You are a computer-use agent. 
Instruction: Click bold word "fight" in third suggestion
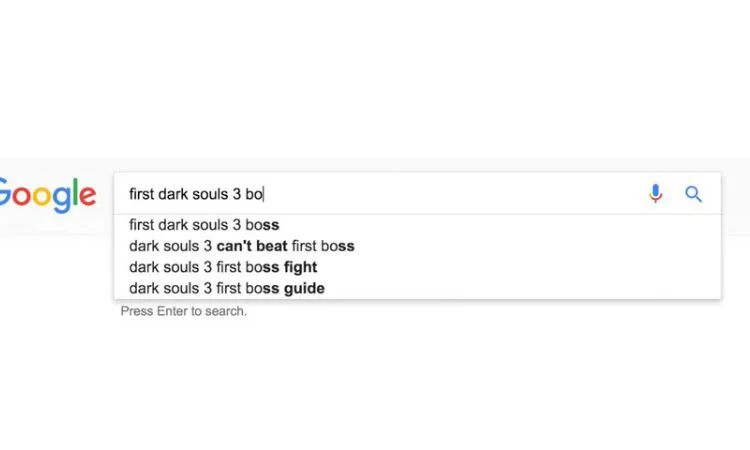300,267
